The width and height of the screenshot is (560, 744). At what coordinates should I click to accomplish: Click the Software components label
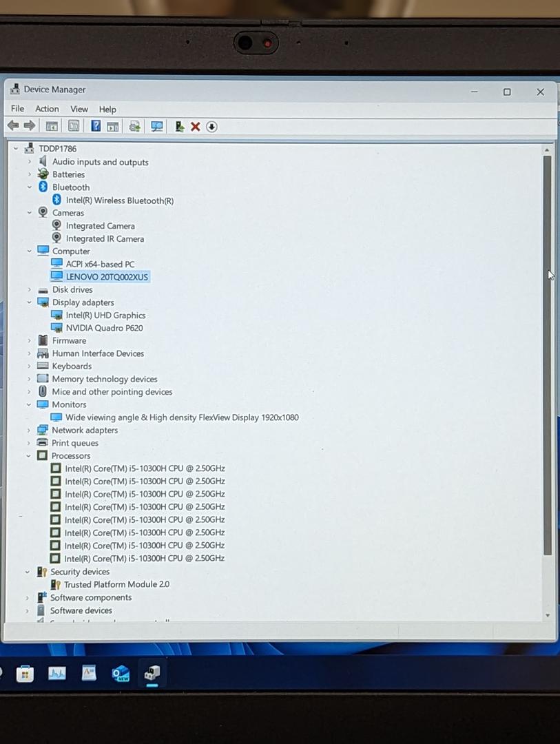pyautogui.click(x=91, y=597)
